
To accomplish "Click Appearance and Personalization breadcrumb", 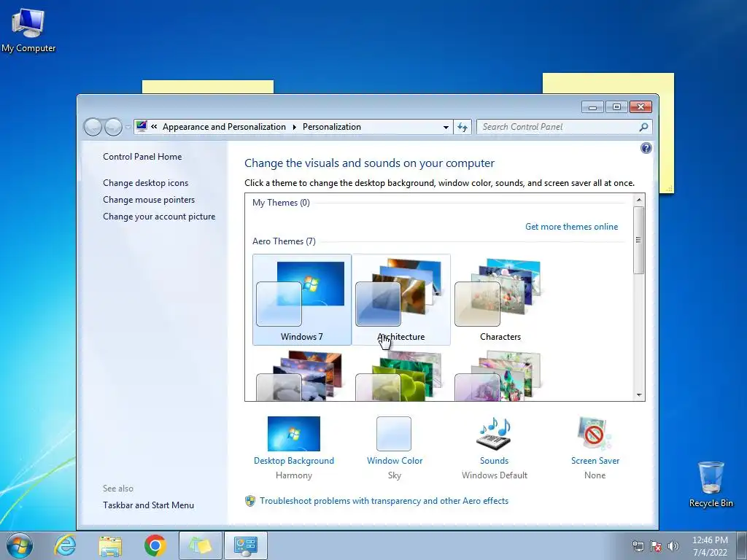I will [224, 127].
